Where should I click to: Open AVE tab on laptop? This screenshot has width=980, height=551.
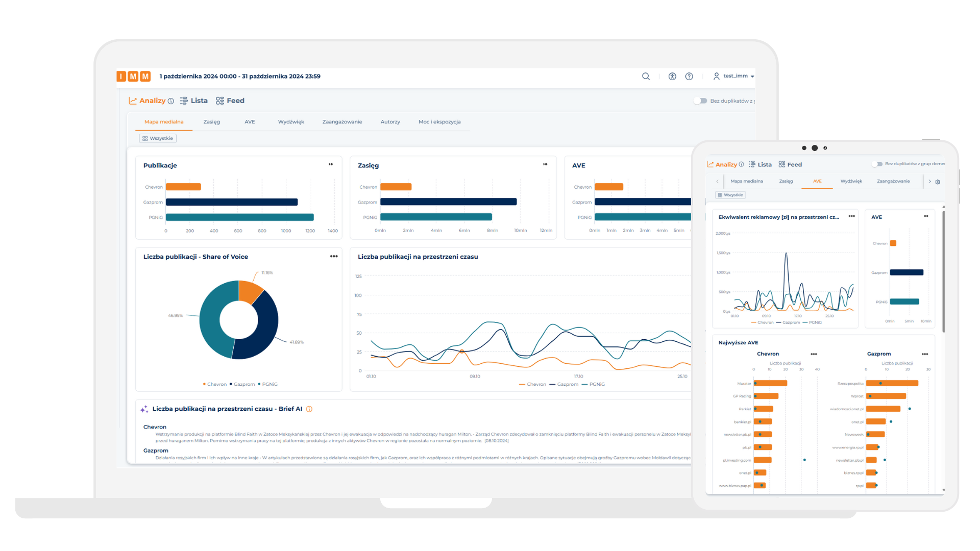(x=250, y=122)
